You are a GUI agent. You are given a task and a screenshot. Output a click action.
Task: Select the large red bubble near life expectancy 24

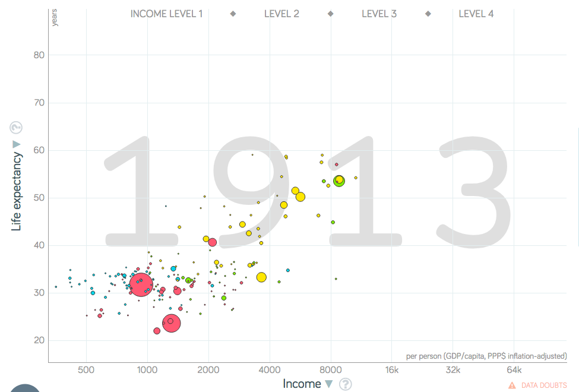tap(171, 323)
